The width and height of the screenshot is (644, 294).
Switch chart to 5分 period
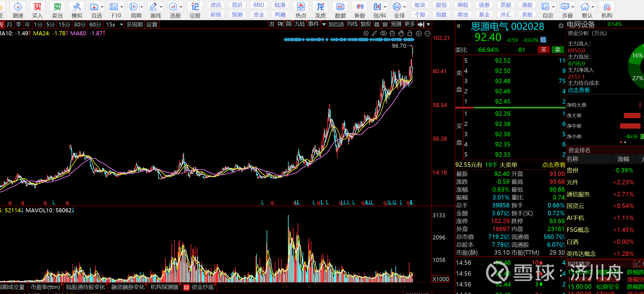(50, 24)
